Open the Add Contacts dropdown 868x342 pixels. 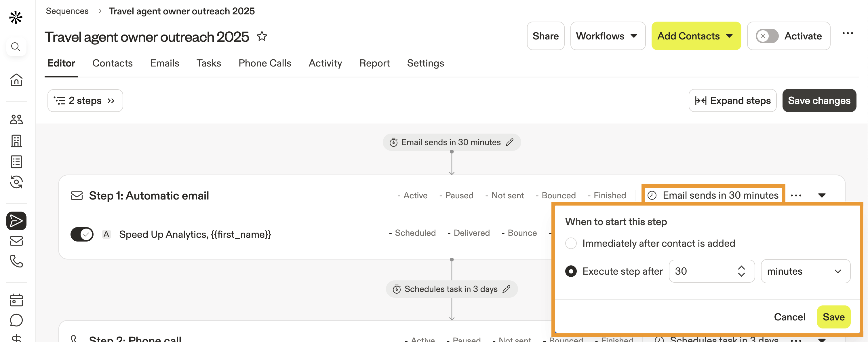pos(696,36)
